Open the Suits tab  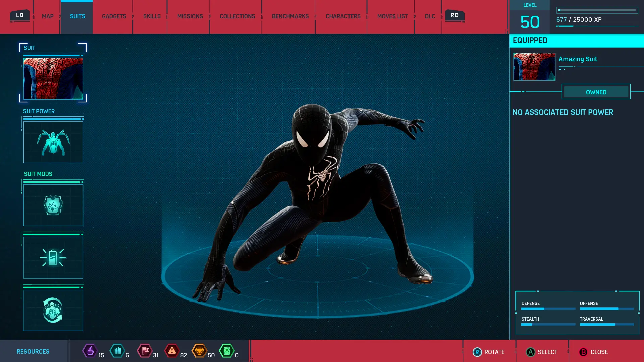pos(77,16)
